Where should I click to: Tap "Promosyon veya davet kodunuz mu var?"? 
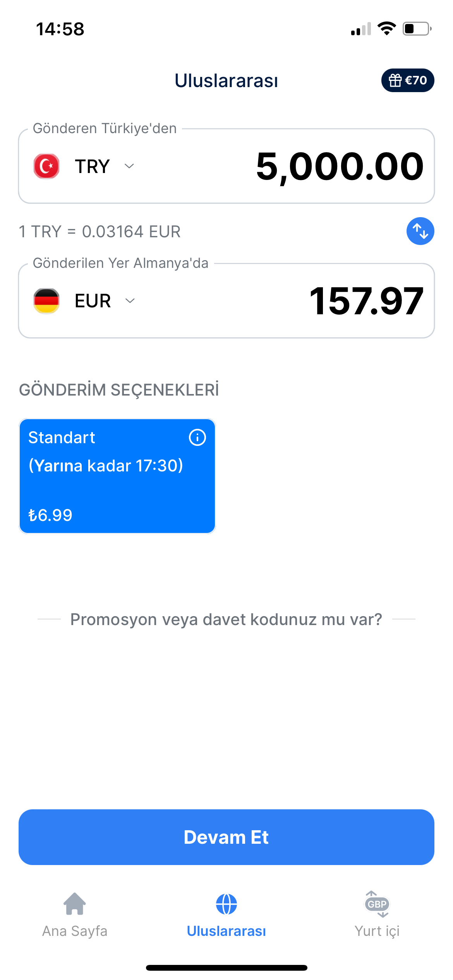pos(226,619)
